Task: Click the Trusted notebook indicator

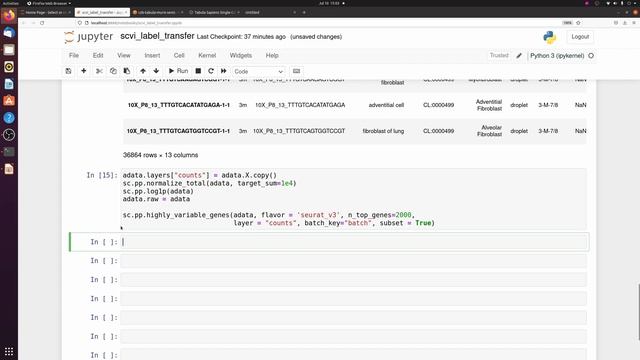Action: 499,56
